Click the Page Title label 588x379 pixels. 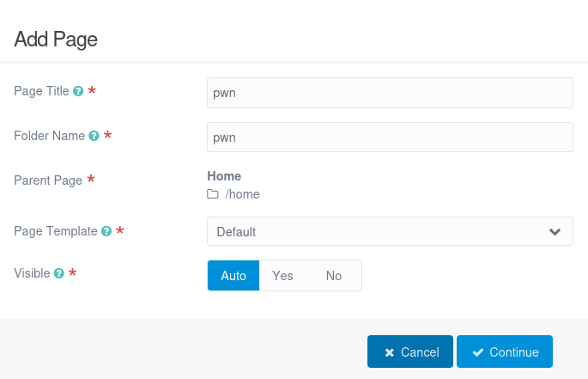41,91
